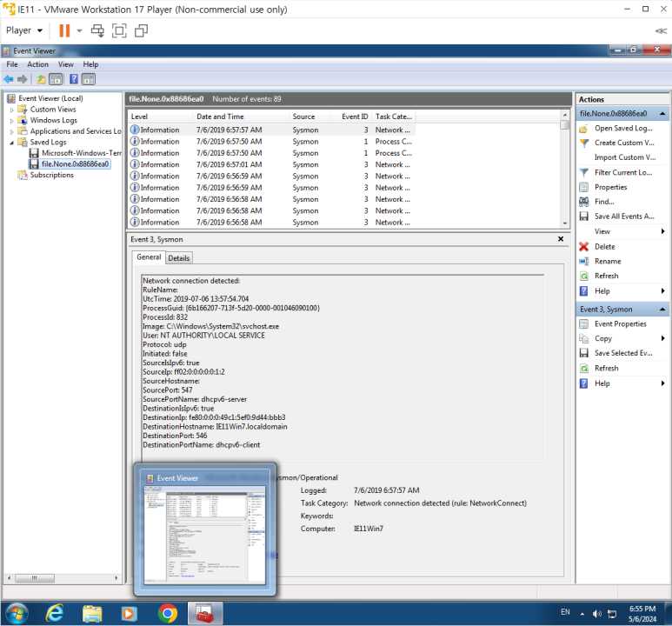The image size is (672, 626).
Task: Click the tree pane horizontal scrollbar thumb
Action: 34,578
